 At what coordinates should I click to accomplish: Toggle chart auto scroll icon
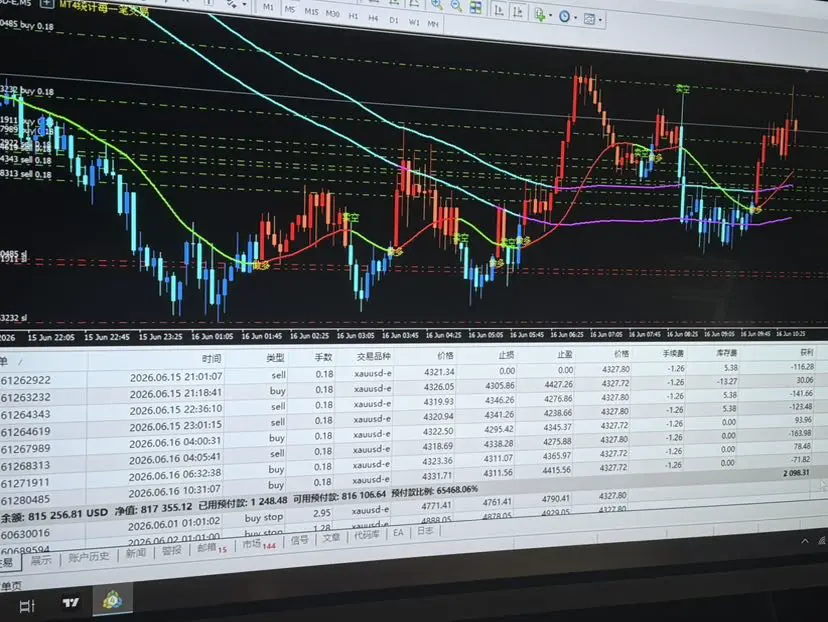(x=498, y=10)
